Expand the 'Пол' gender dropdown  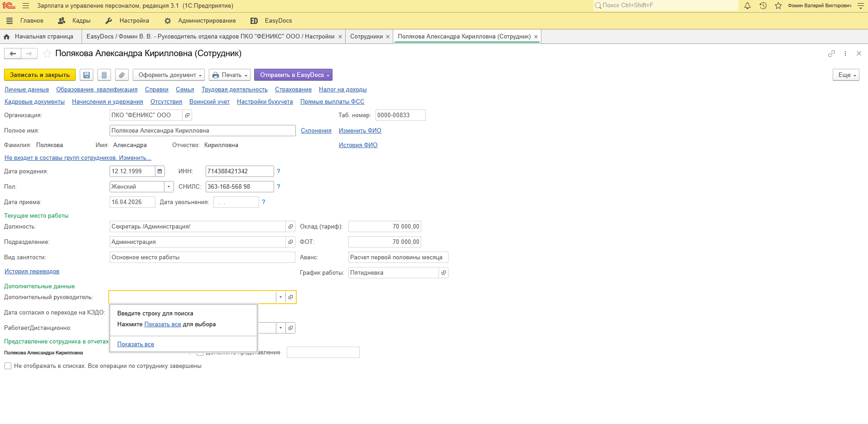pyautogui.click(x=169, y=187)
